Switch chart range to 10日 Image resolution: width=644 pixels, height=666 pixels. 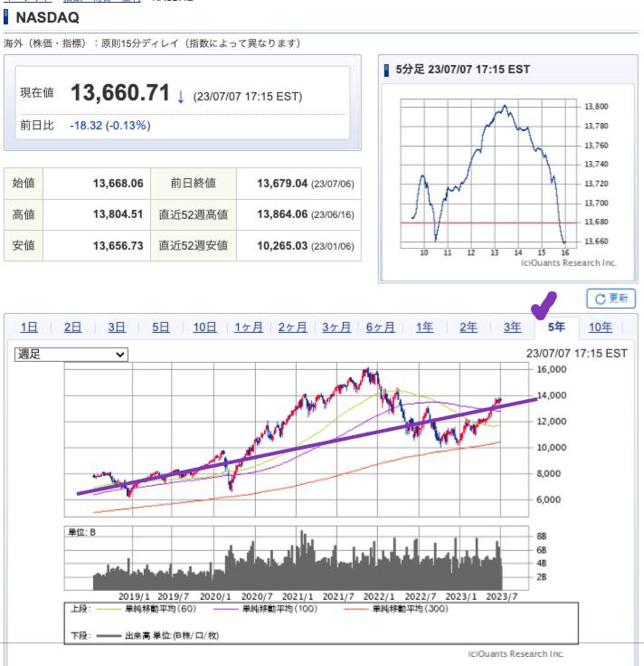[x=204, y=328]
